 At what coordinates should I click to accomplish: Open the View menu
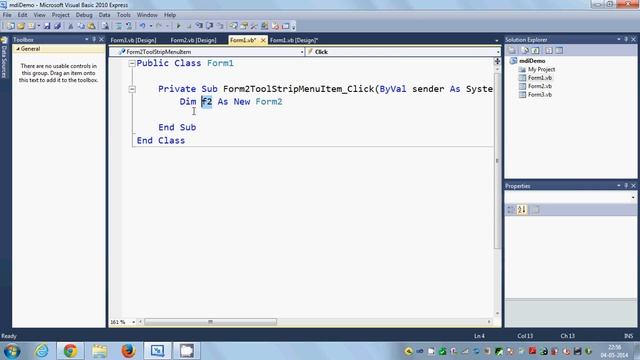39,15
